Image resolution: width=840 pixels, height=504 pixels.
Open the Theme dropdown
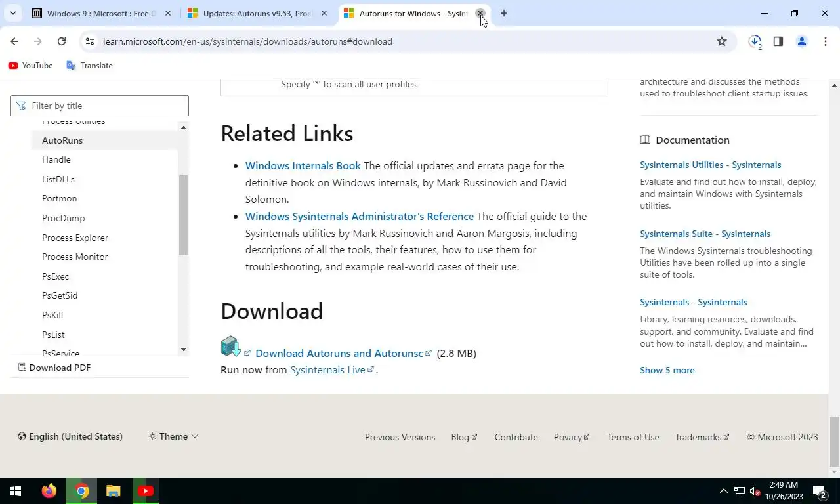(173, 436)
